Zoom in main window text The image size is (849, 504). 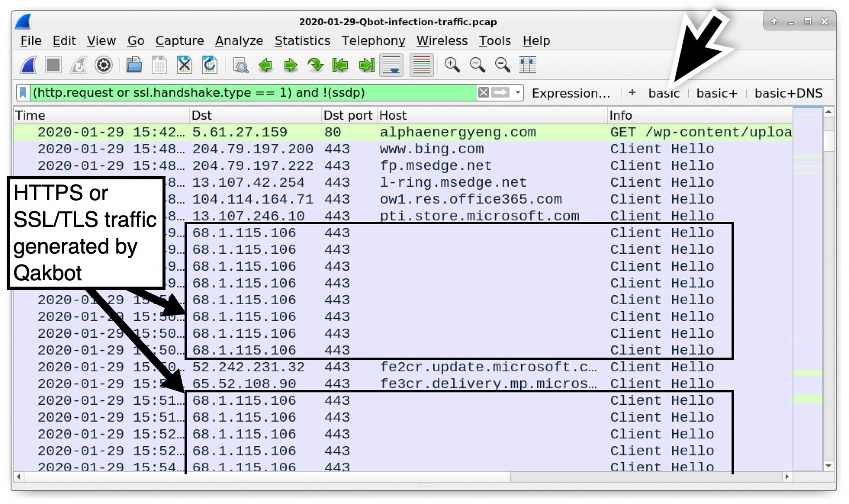452,65
